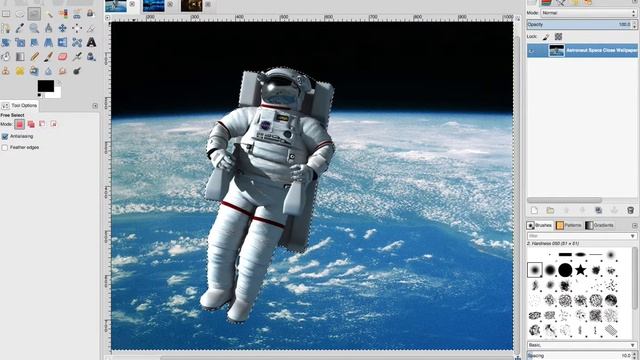
Task: Click the black foreground color swatch
Action: pos(45,85)
